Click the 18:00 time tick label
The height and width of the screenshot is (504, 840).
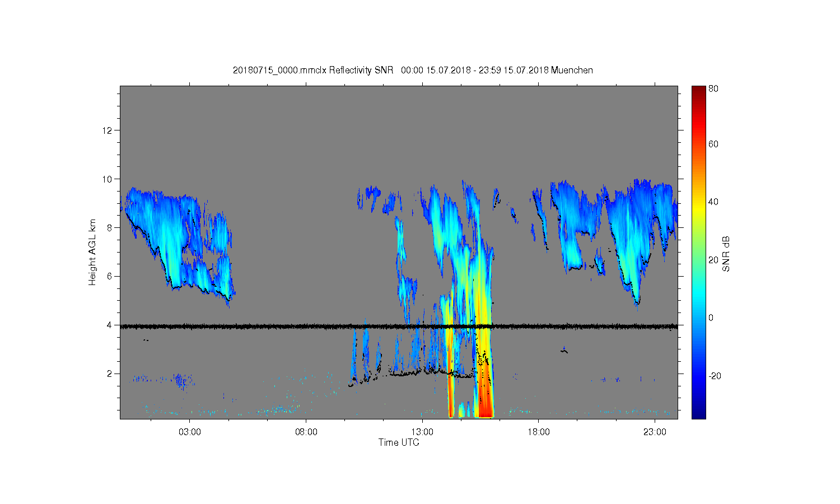coord(539,432)
